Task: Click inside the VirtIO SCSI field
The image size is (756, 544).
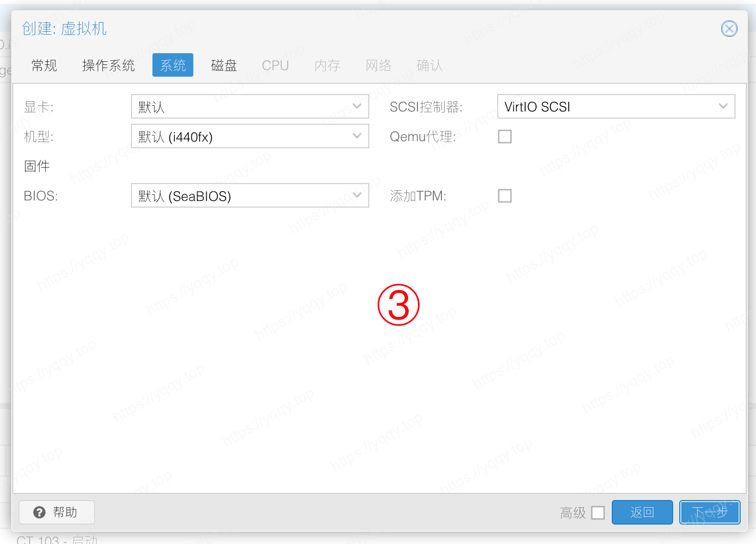Action: point(604,106)
